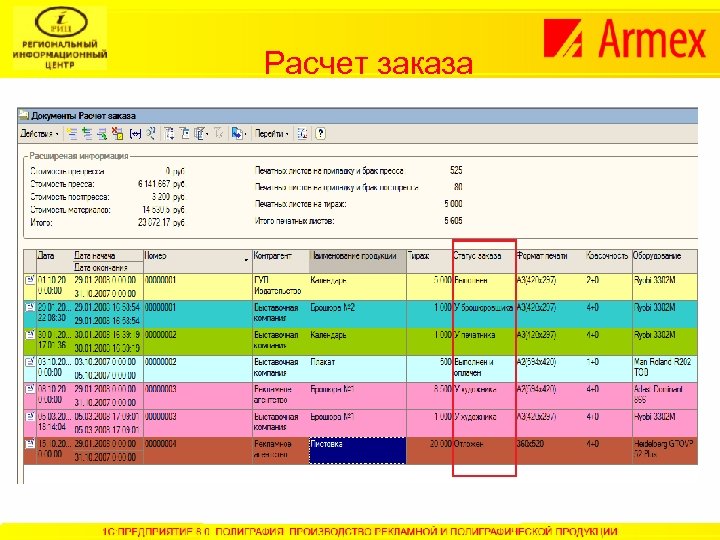Click the Контрагент column header
720x540 pixels.
click(x=281, y=261)
